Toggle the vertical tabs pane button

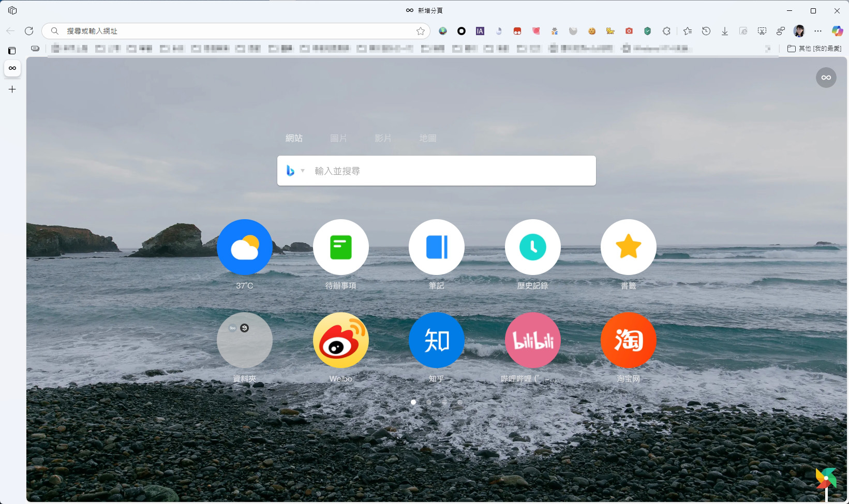tap(12, 51)
